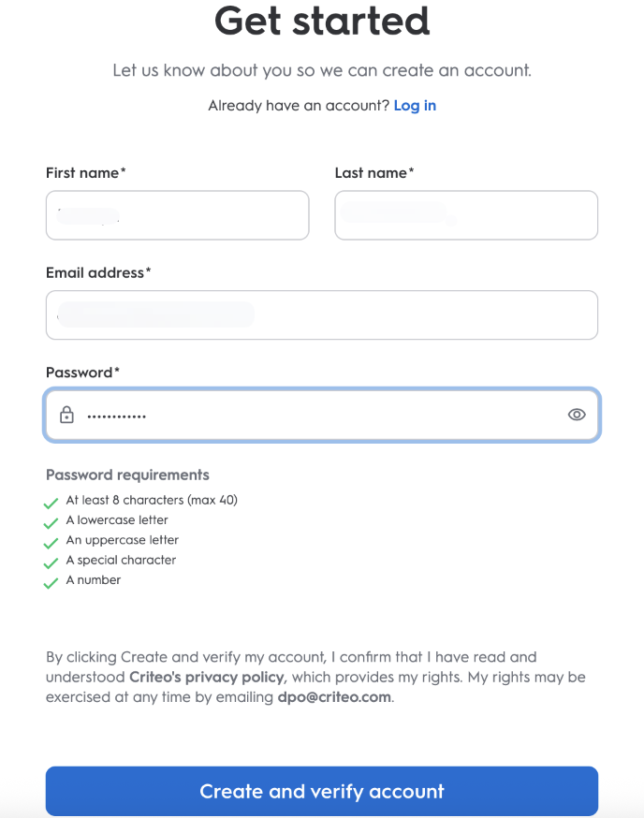
Task: Show the password using the eye icon
Action: pyautogui.click(x=577, y=415)
